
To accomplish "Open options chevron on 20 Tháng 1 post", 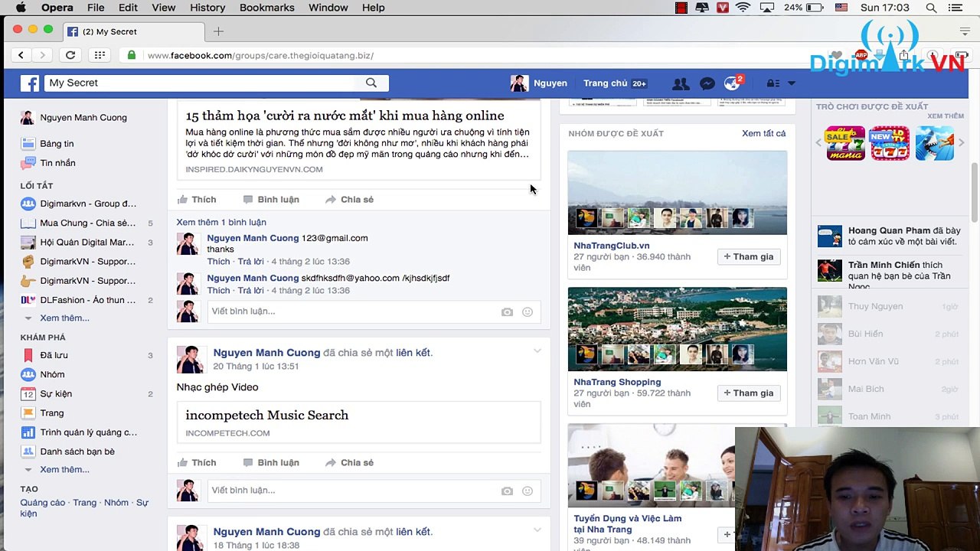I will [x=537, y=351].
